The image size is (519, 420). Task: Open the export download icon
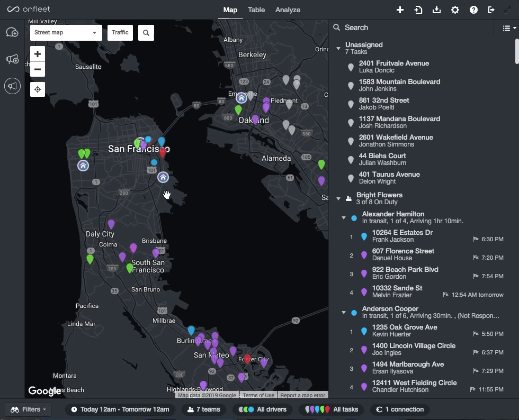click(436, 10)
